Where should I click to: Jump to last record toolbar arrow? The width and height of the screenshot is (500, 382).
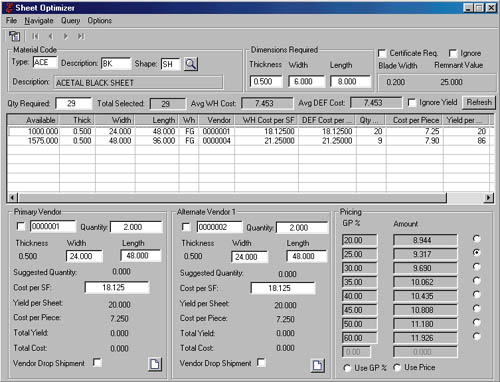pyautogui.click(x=81, y=36)
